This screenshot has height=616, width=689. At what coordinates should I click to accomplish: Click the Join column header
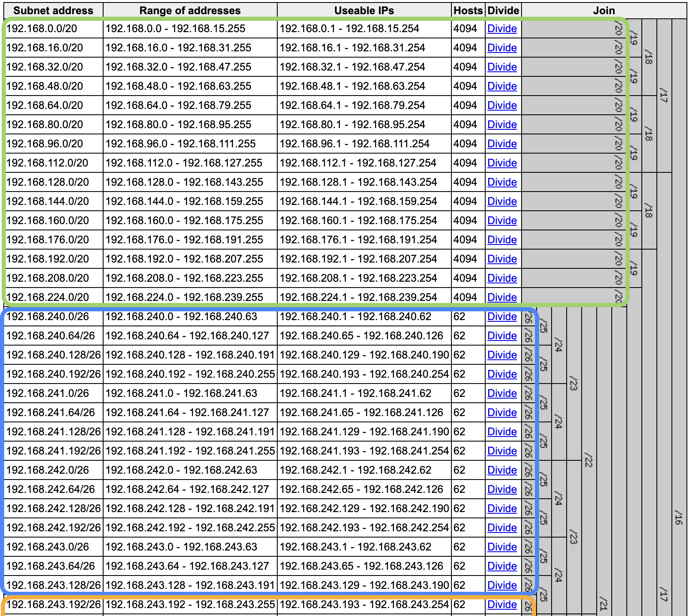point(604,10)
